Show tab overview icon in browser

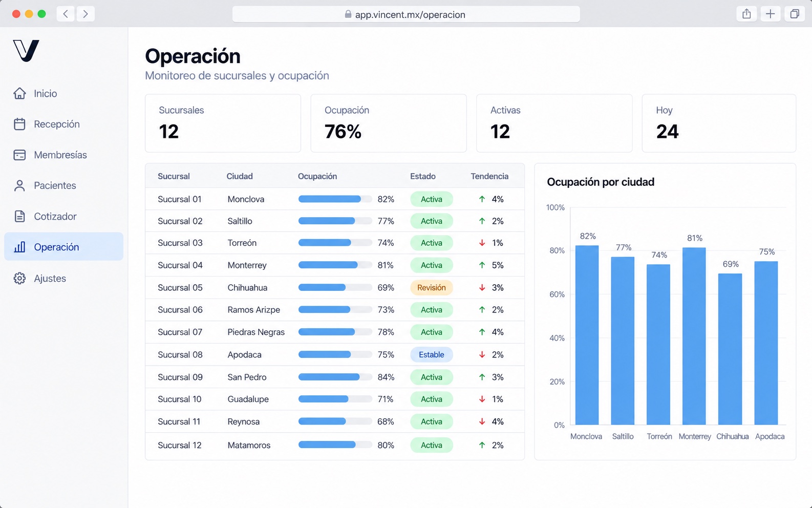point(794,14)
